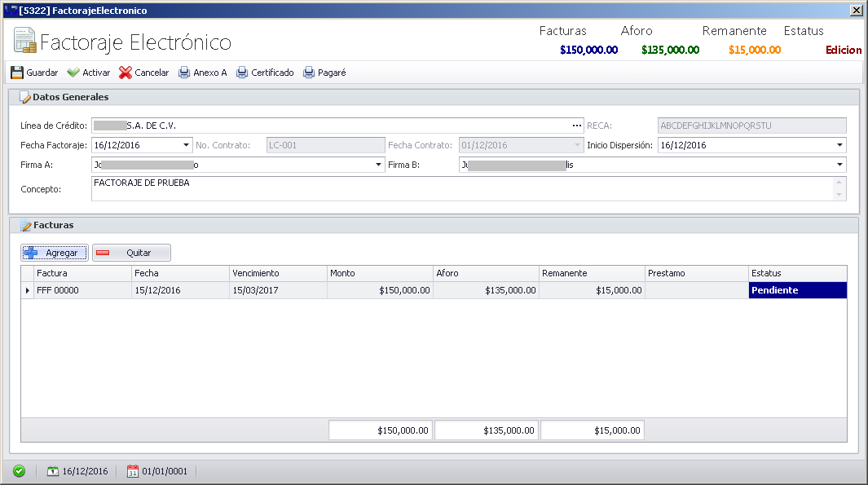
Task: Expand the Inicio Dispersión date dropdown
Action: [839, 145]
